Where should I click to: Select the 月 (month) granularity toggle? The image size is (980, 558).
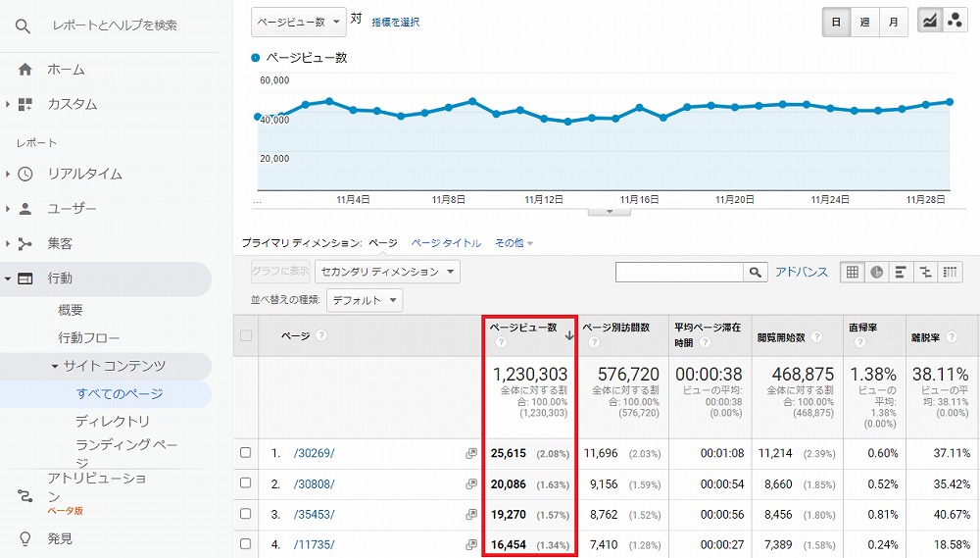(894, 22)
